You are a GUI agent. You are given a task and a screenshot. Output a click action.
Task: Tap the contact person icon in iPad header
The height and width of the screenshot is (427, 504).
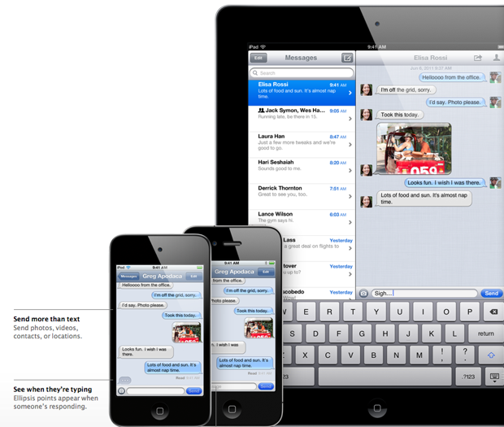click(497, 58)
